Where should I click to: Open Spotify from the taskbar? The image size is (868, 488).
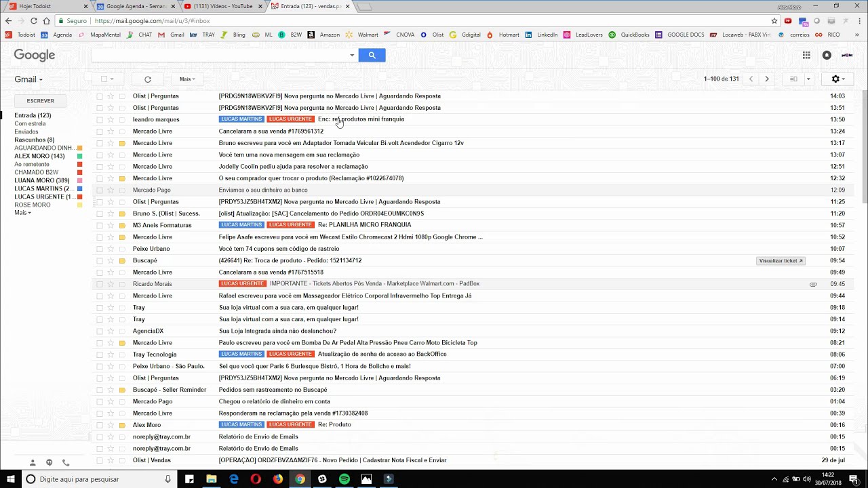(344, 479)
